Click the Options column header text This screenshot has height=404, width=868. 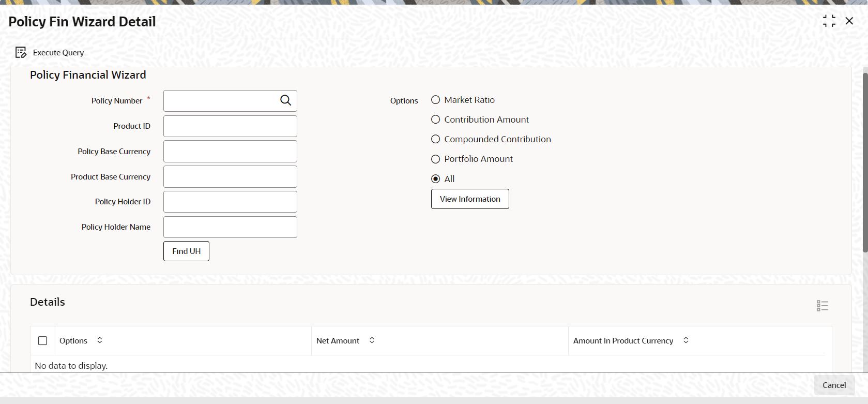[73, 341]
